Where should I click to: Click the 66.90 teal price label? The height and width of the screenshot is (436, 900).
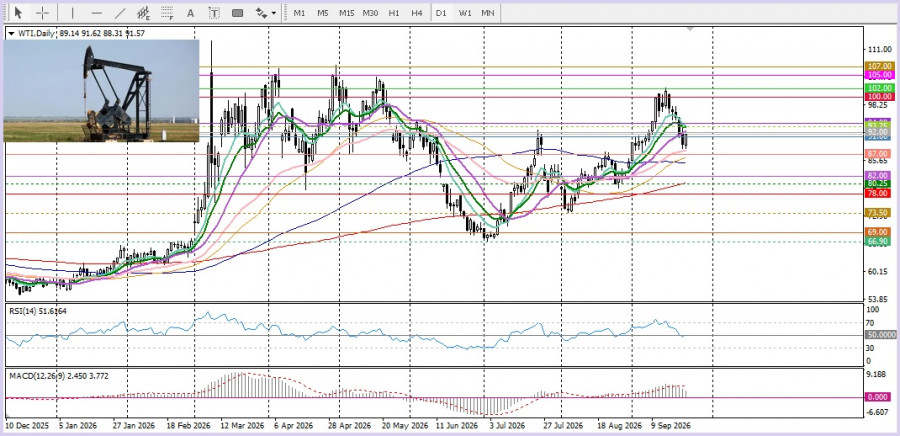880,242
